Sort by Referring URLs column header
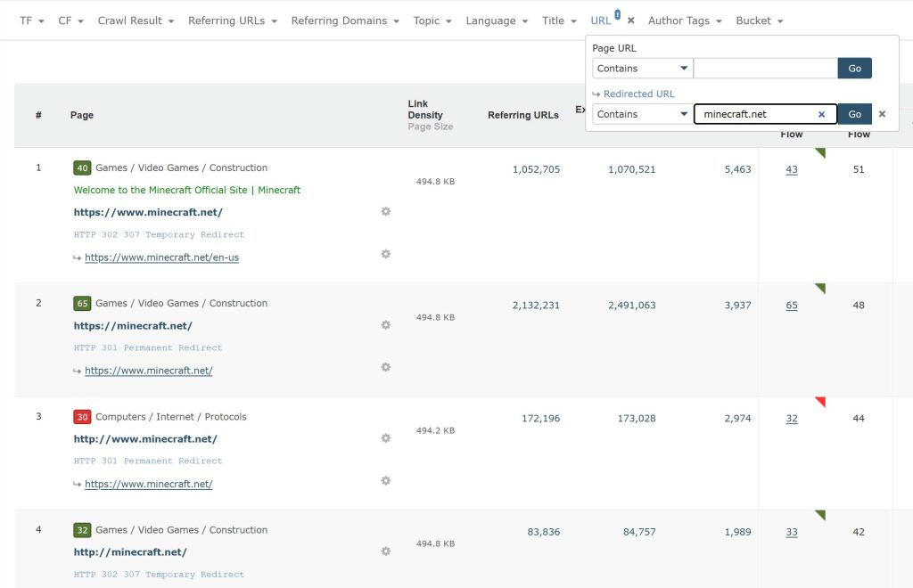The height and width of the screenshot is (588, 913). [522, 115]
